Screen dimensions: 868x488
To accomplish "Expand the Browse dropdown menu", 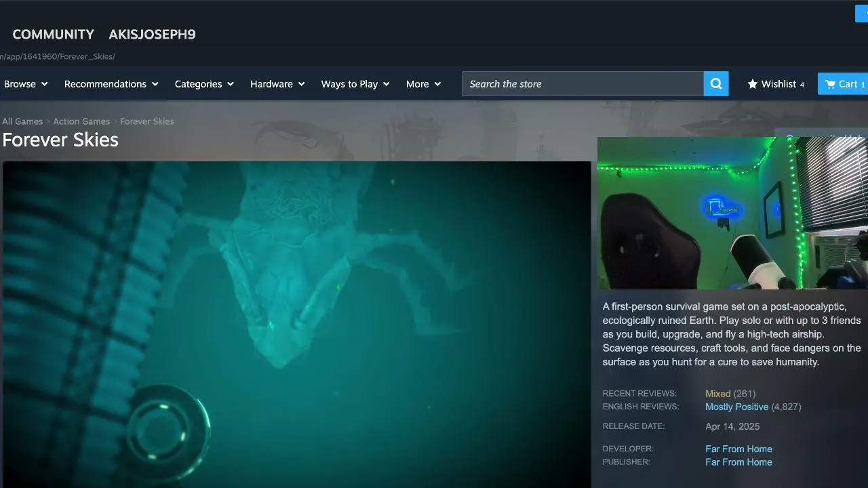I will click(x=26, y=84).
